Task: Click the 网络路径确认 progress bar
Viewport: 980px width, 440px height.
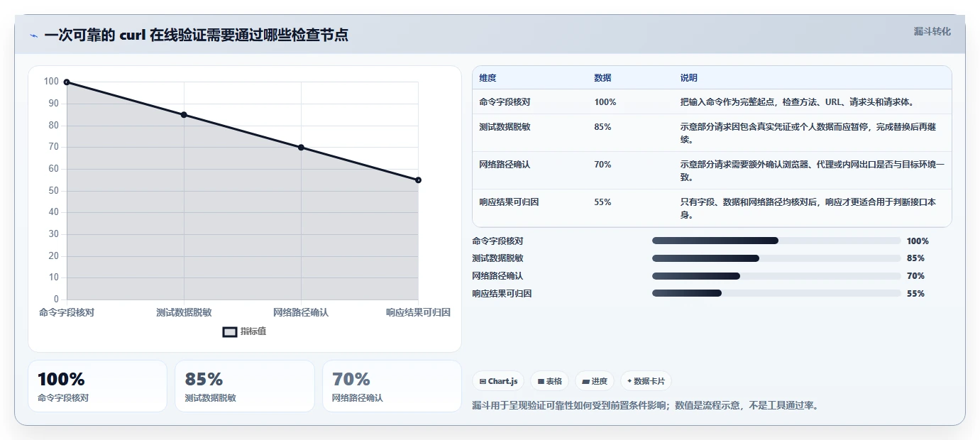Action: click(776, 276)
